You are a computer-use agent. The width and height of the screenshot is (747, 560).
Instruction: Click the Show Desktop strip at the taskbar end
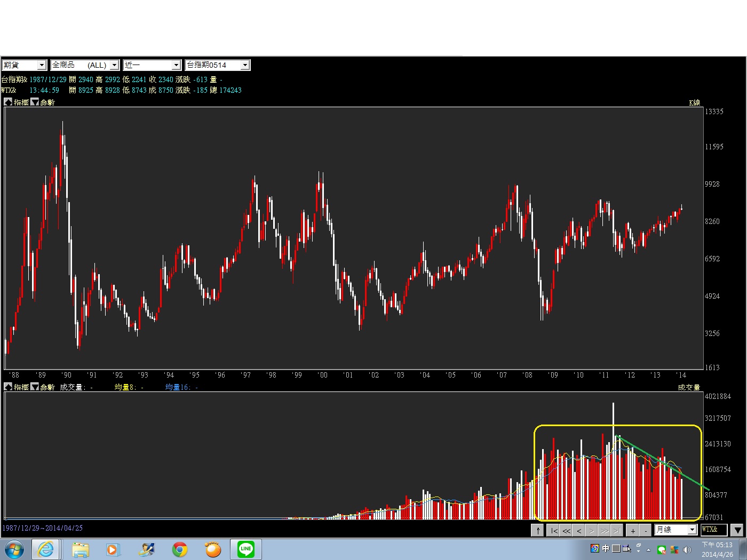click(743, 549)
